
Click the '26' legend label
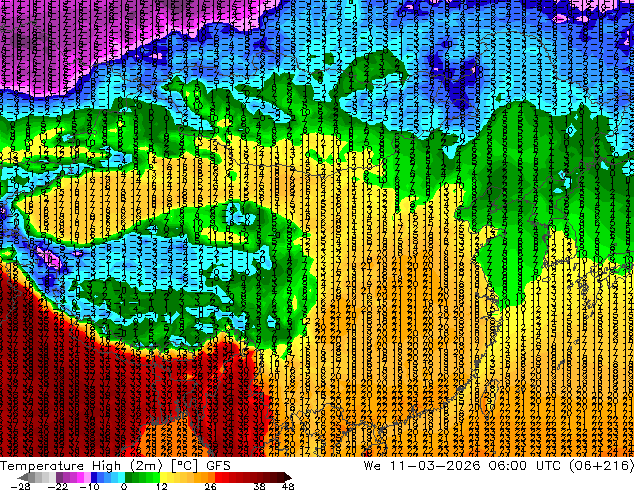click(x=210, y=486)
